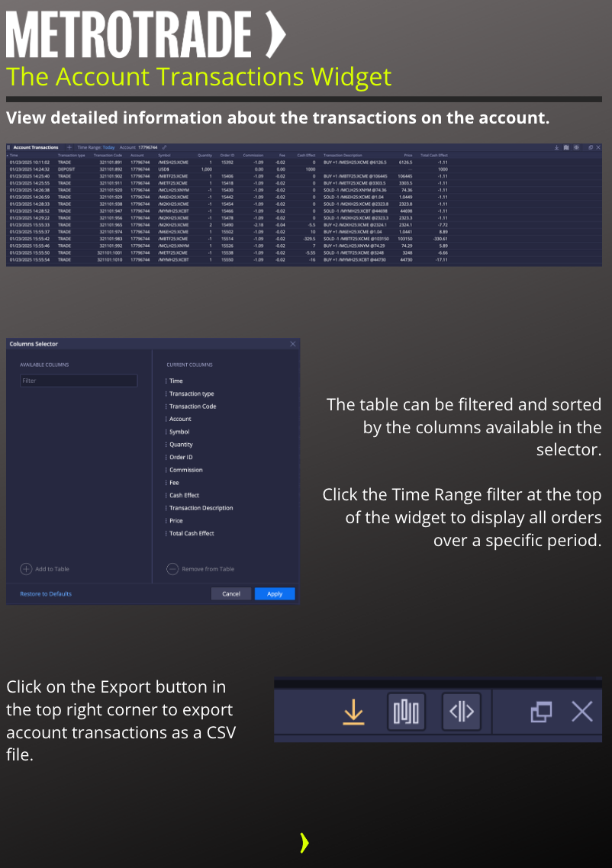Click the -330.61 total cash effect cell

(440, 239)
